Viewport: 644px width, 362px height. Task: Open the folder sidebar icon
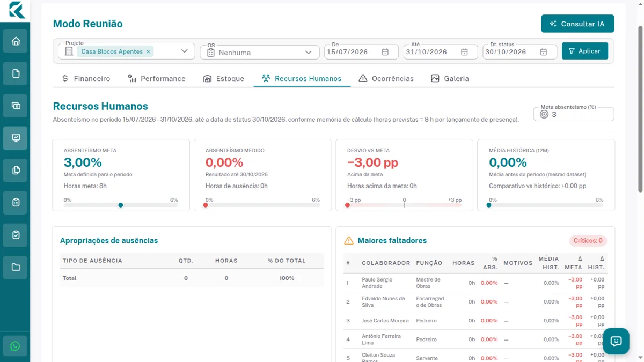point(16,267)
